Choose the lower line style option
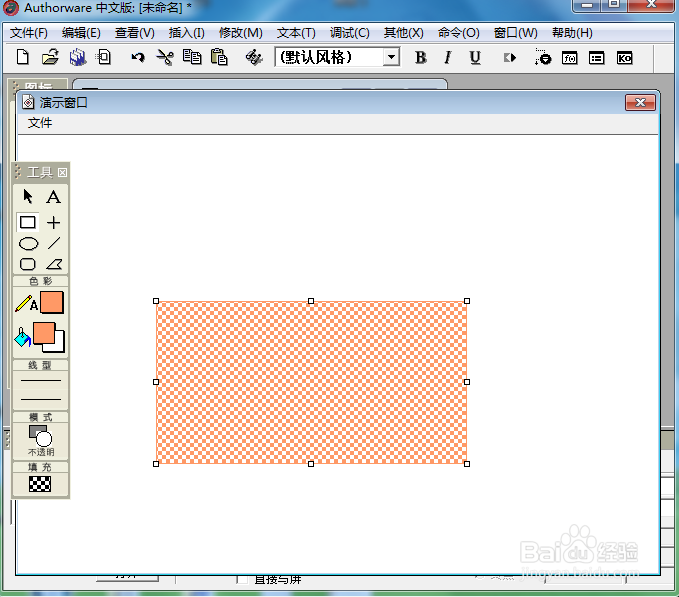 (41, 399)
